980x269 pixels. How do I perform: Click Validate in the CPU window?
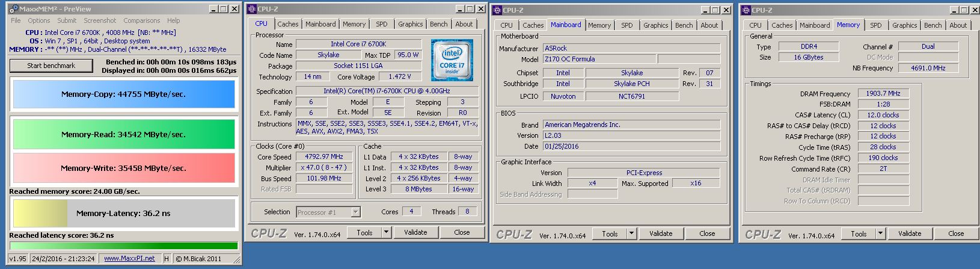click(x=415, y=232)
